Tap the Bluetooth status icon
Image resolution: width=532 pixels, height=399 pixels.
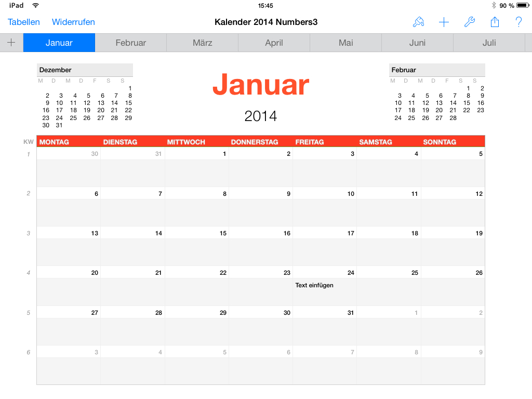[x=494, y=6]
